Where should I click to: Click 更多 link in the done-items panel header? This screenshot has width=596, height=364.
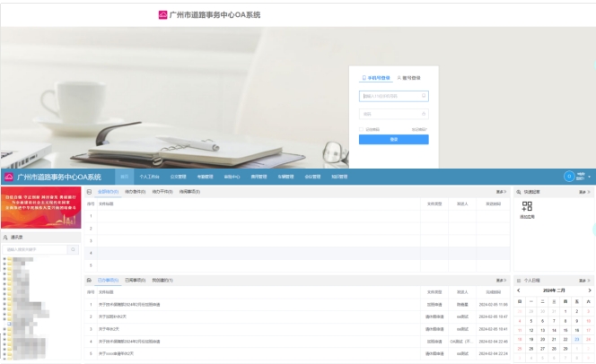(502, 280)
